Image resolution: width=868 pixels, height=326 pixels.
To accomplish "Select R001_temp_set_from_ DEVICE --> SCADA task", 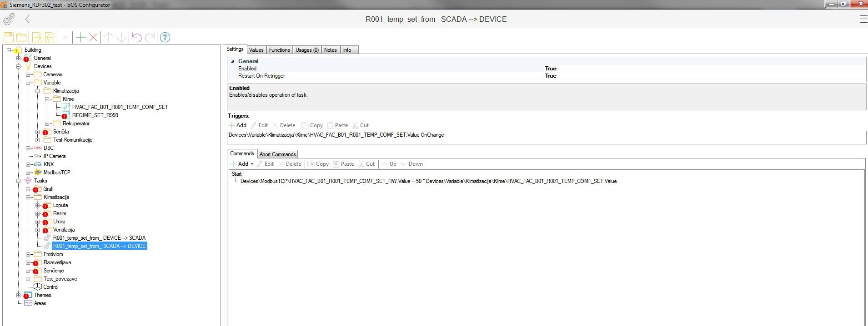I will (99, 238).
